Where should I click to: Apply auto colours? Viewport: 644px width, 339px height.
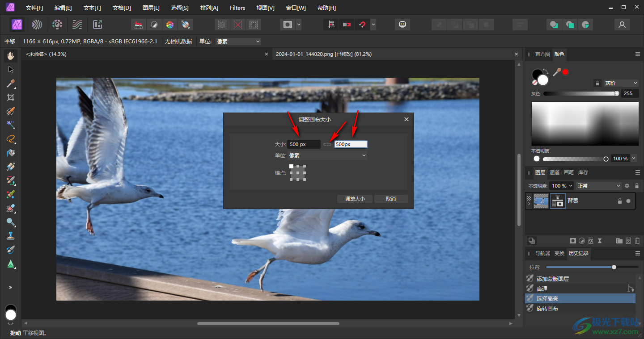(169, 25)
